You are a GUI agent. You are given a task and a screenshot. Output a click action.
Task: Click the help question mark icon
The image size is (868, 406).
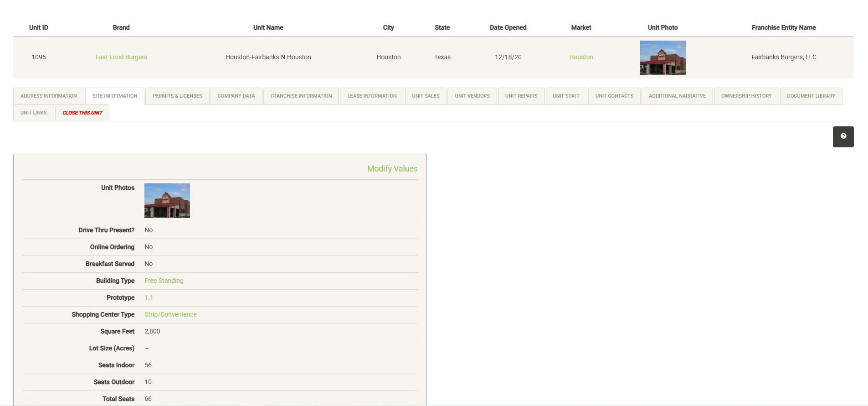tap(843, 136)
